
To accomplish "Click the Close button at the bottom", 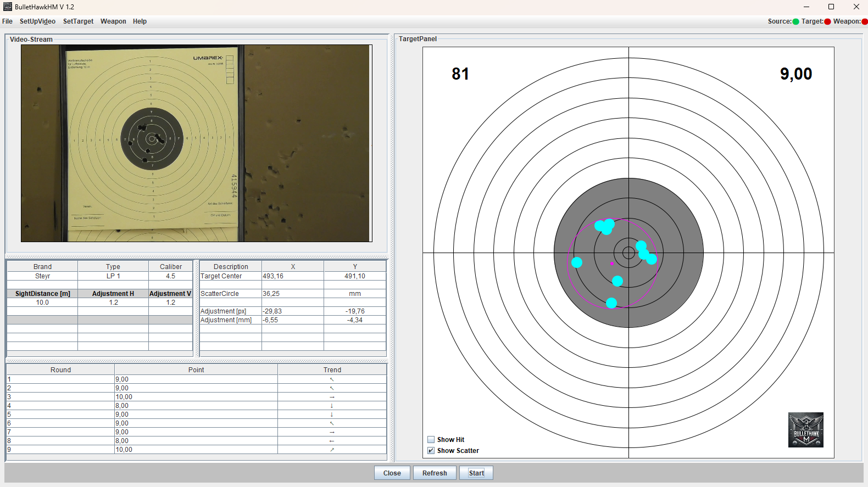I will tap(392, 473).
